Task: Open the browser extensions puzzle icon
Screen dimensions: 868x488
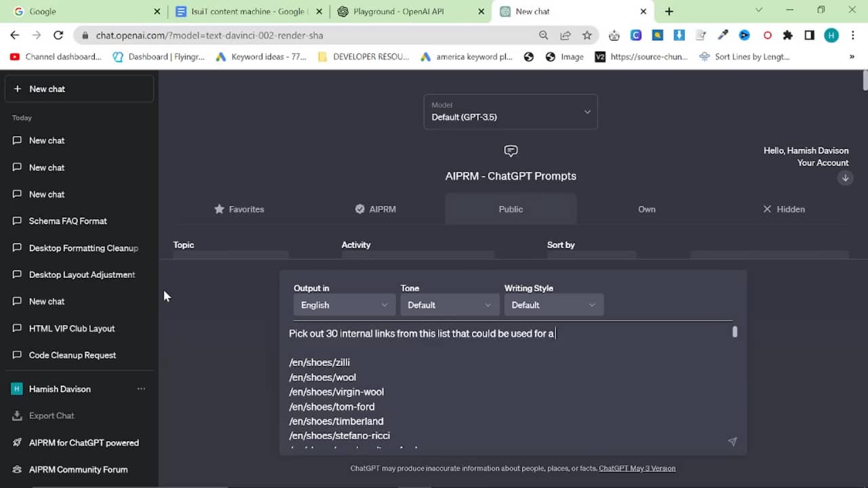Action: [787, 35]
